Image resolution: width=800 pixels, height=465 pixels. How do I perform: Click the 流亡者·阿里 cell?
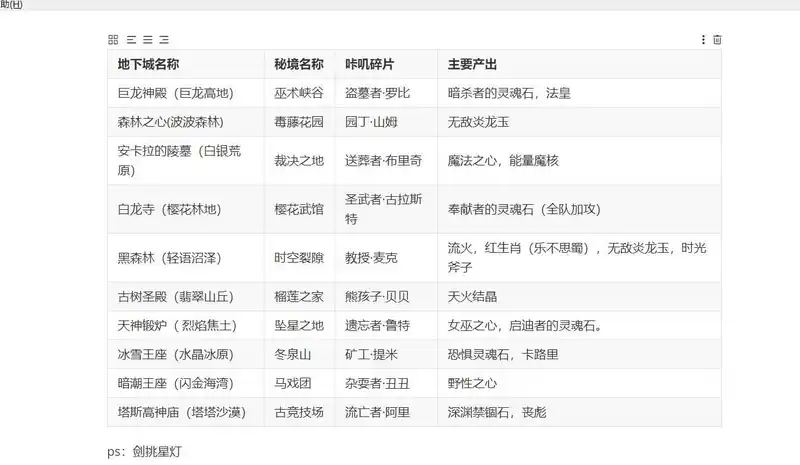tap(386, 412)
